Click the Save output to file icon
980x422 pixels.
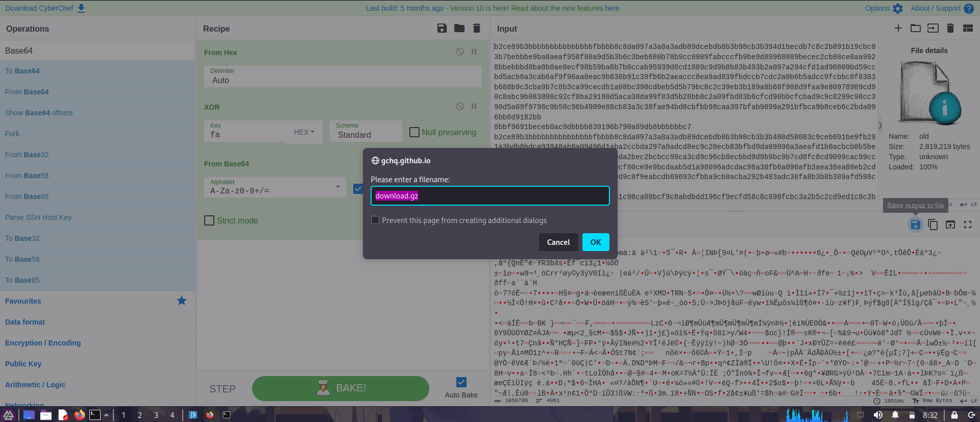point(915,225)
